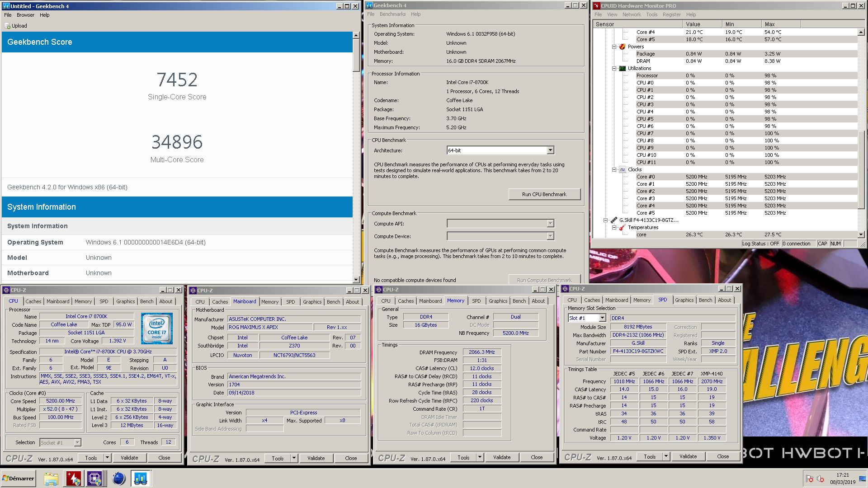Open Browser menu in Untitled Geekbench window
The height and width of the screenshot is (488, 868).
[25, 15]
